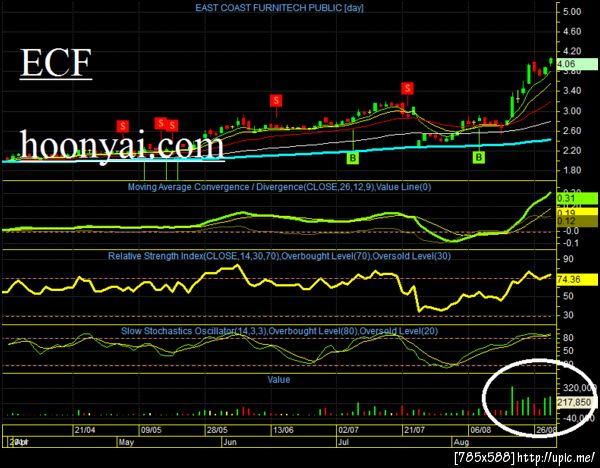Click the S sell marker above 21/07
Viewport: 600px width, 468px height.
pyautogui.click(x=407, y=88)
